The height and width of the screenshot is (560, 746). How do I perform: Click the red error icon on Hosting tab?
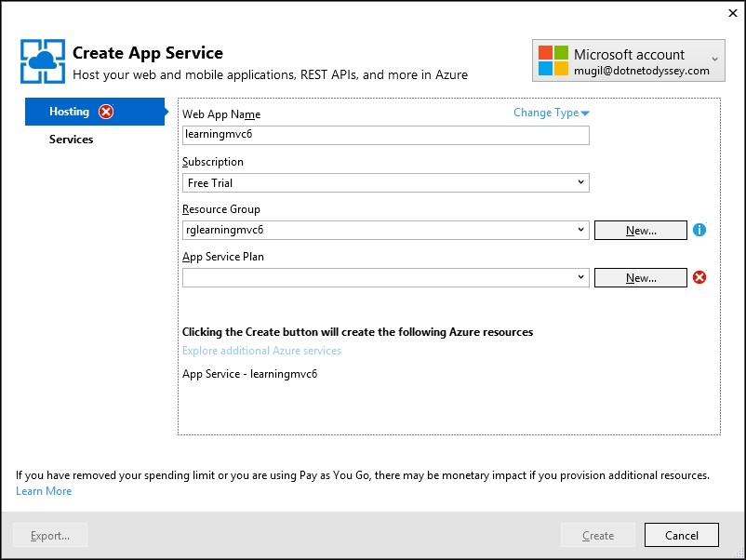tap(106, 112)
